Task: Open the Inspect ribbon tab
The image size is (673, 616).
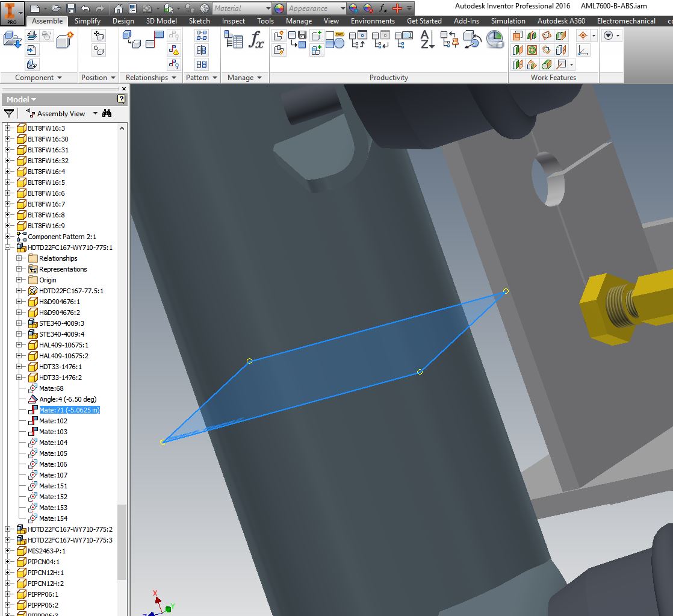Action: pos(233,20)
